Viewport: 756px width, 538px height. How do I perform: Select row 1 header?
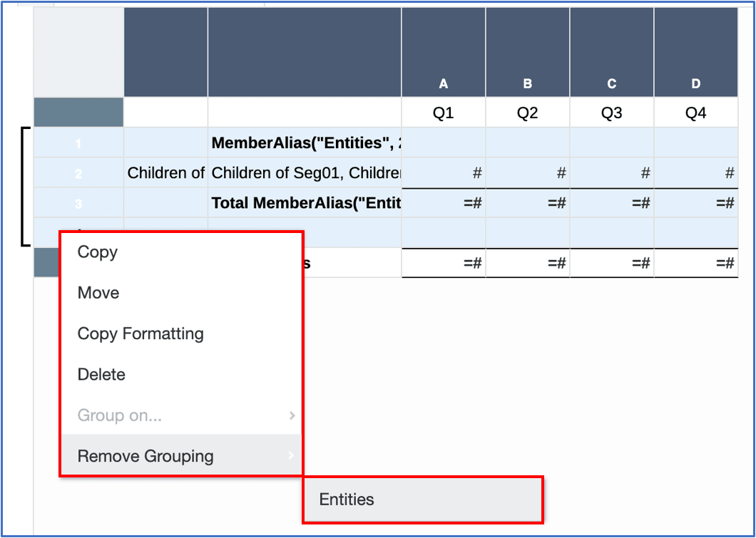click(78, 143)
